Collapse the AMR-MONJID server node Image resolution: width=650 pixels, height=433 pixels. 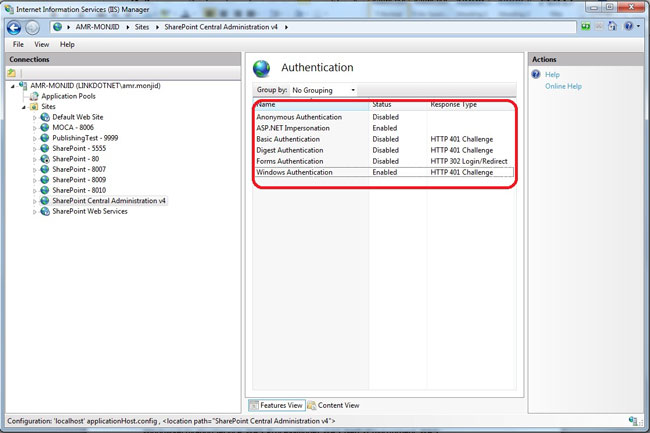(x=13, y=86)
